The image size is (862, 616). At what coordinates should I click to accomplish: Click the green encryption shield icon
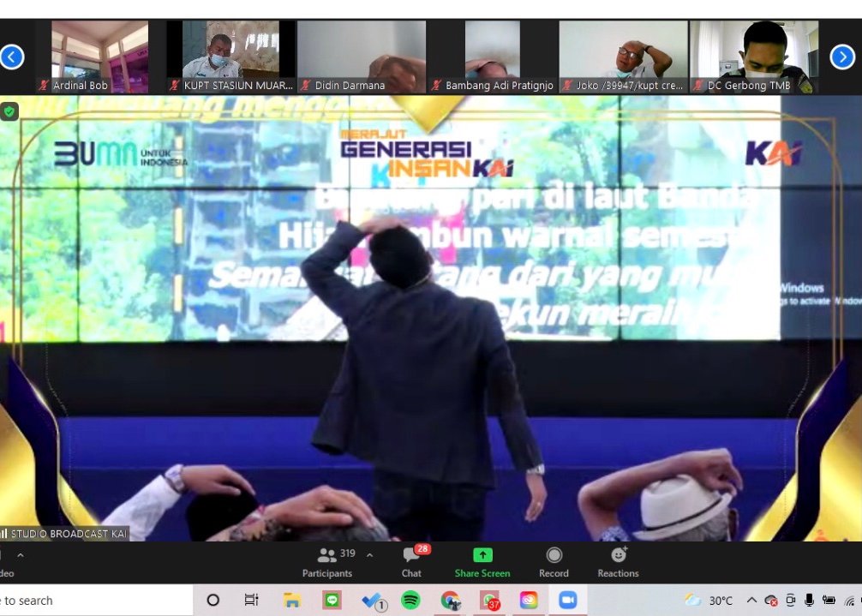point(9,111)
